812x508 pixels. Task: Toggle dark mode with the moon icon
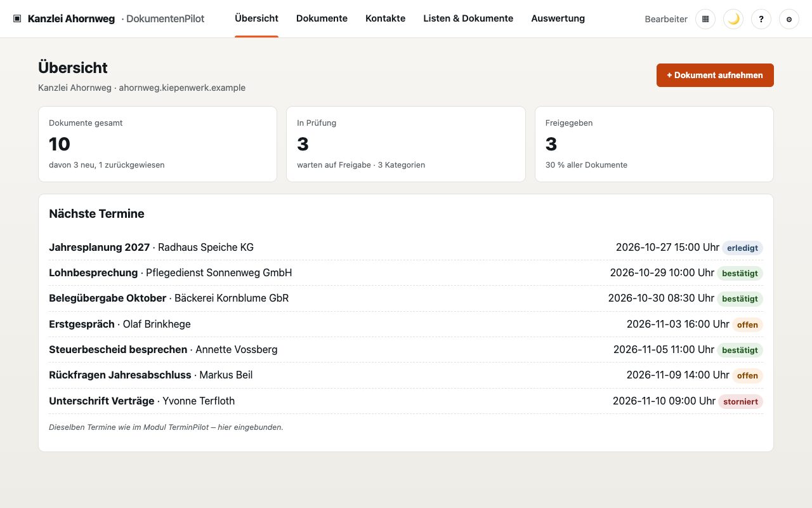tap(733, 19)
